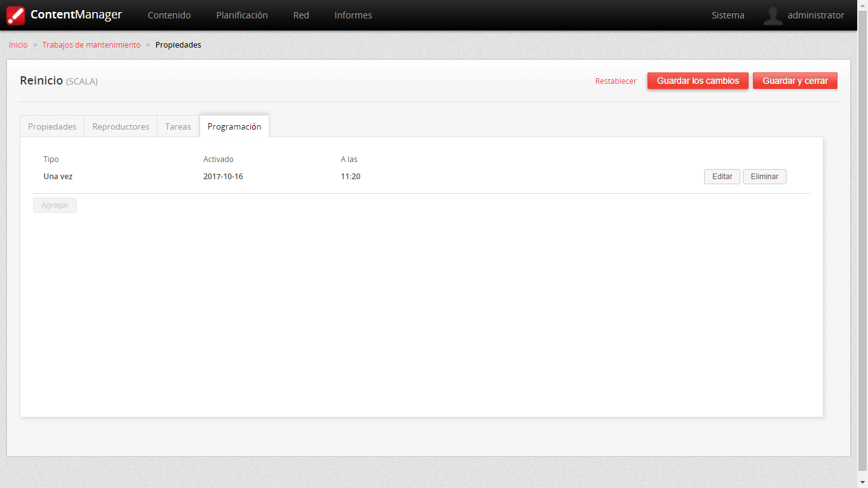Screen dimensions: 868x488
Task: Click the scrollbar down arrow
Action: tap(862, 482)
